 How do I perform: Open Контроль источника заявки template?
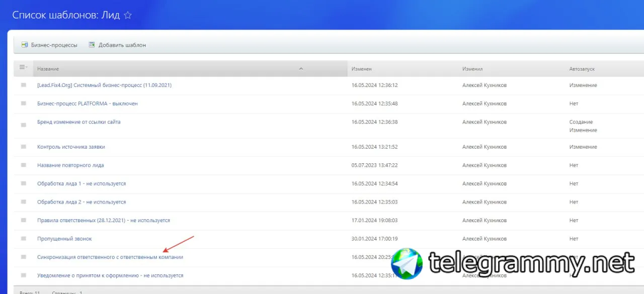[x=71, y=147]
